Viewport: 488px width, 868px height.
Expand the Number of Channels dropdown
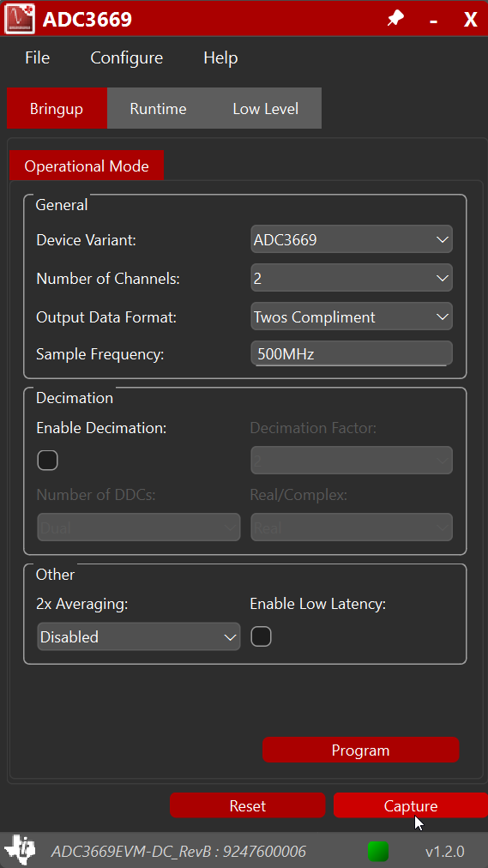[352, 278]
